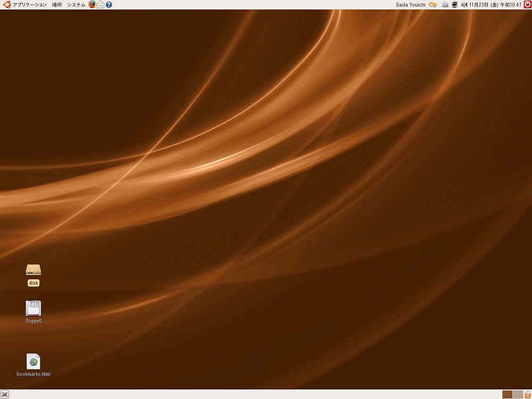The height and width of the screenshot is (399, 532).
Task: Click the volume speaker icon
Action: pyautogui.click(x=464, y=5)
